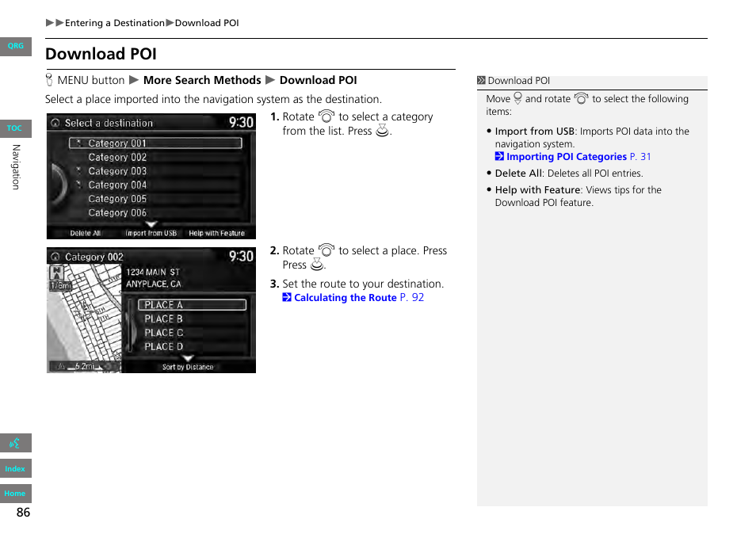Image resolution: width=756 pixels, height=534 pixels.
Task: Click the move joystick icon in sidebar note
Action: [x=517, y=98]
